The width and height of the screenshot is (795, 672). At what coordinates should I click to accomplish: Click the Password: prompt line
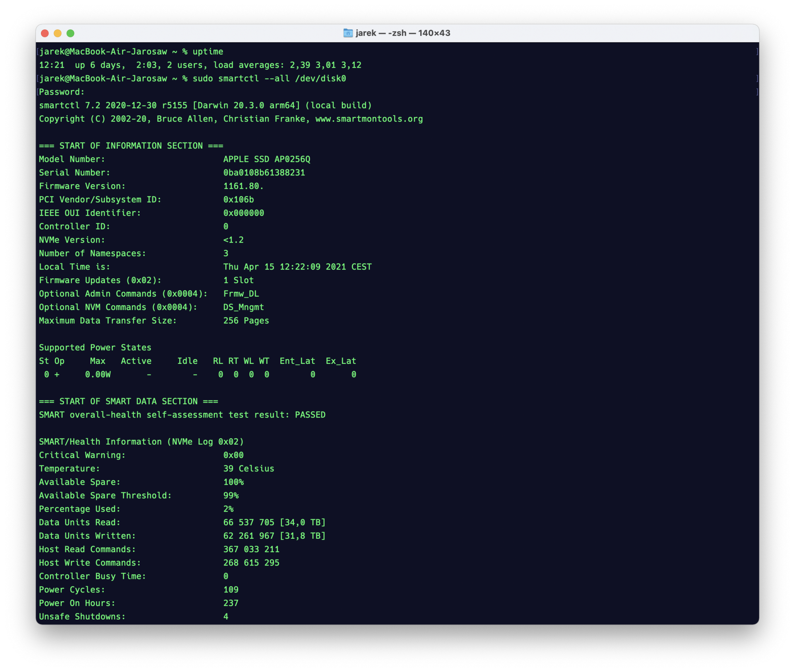[x=62, y=92]
